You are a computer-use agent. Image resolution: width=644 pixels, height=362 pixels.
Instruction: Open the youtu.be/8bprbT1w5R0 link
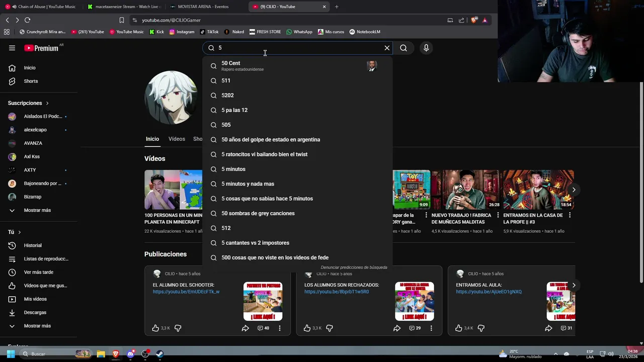point(337,292)
